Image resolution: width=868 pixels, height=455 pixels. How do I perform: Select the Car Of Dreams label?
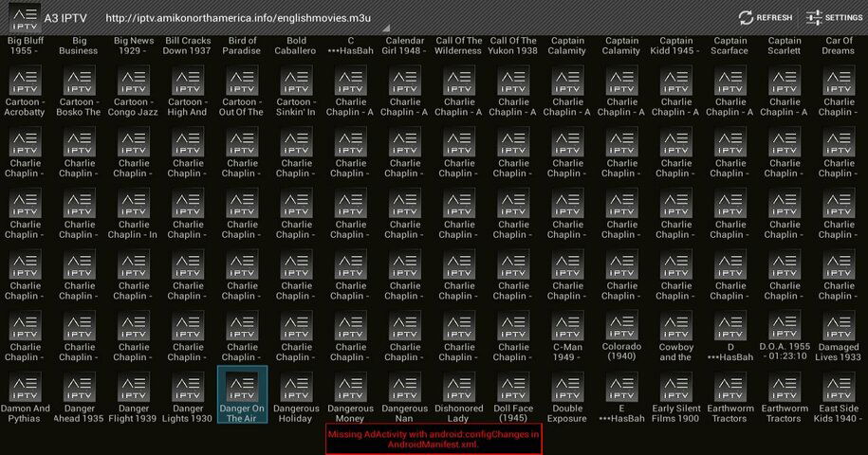point(838,45)
